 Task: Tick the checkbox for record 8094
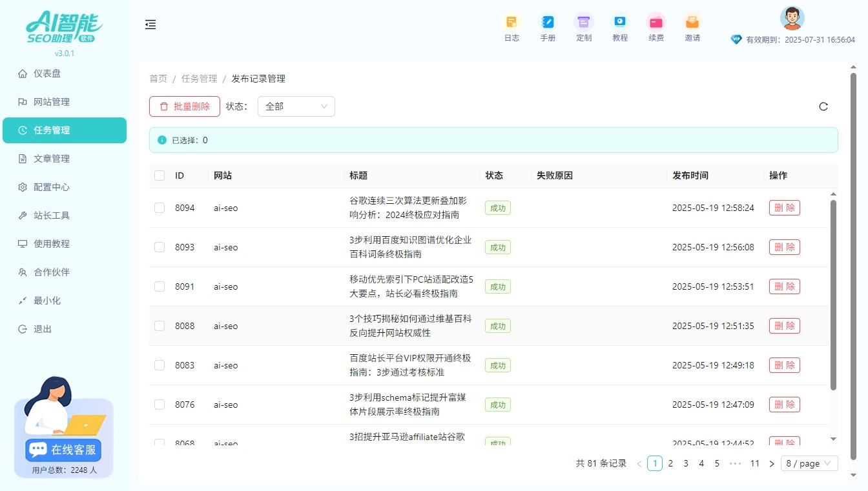tap(160, 208)
